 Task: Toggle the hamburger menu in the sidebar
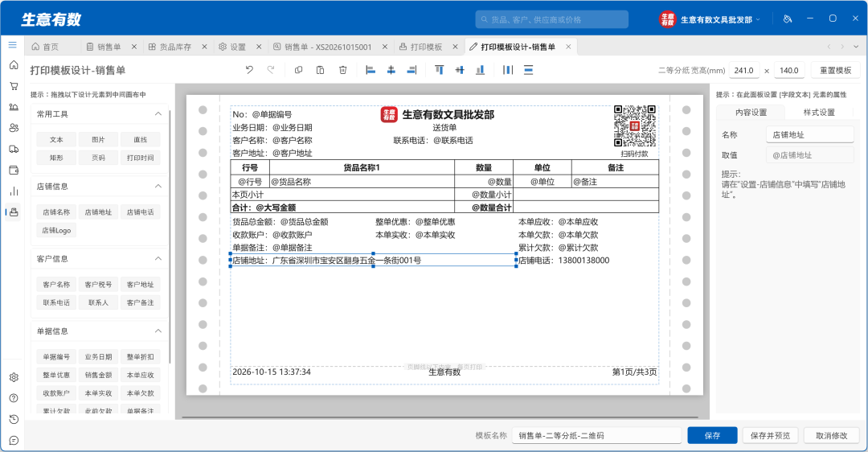[x=13, y=45]
